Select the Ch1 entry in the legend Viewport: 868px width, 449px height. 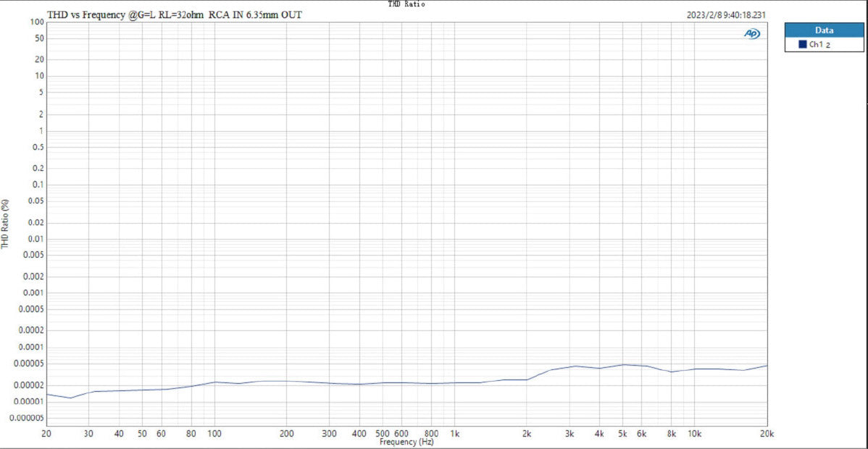point(819,45)
